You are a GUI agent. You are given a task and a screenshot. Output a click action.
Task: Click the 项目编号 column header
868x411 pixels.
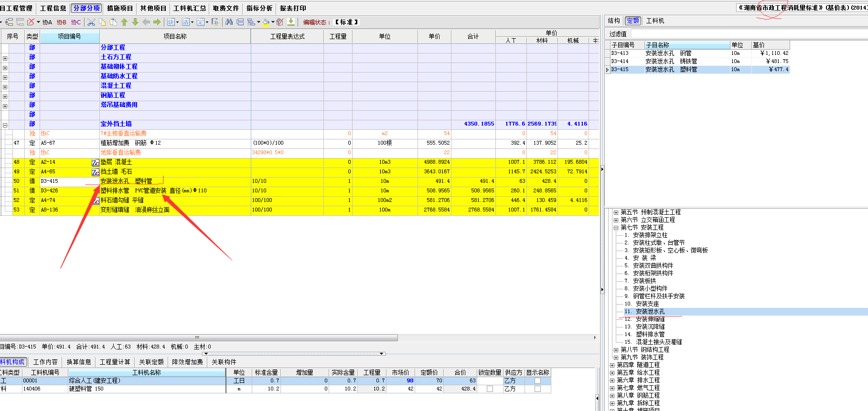coord(70,36)
